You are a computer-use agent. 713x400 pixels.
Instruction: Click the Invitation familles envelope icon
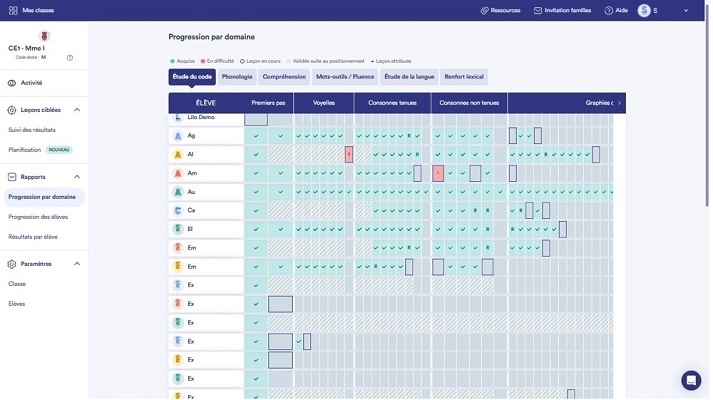pyautogui.click(x=537, y=10)
